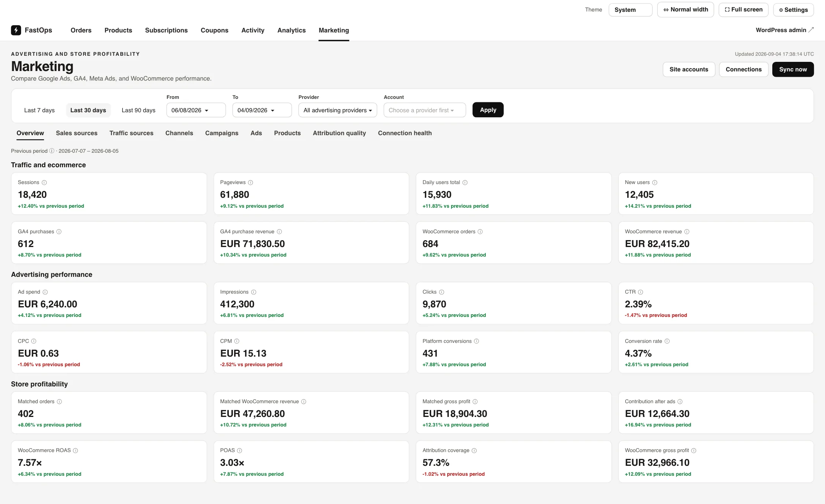Viewport: 825px width, 504px height.
Task: Switch to Connection health tab
Action: point(405,133)
